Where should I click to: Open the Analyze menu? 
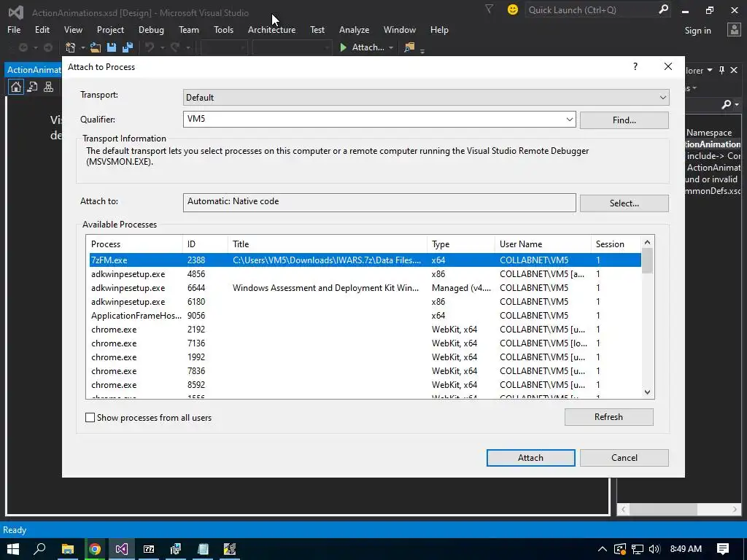(x=354, y=29)
